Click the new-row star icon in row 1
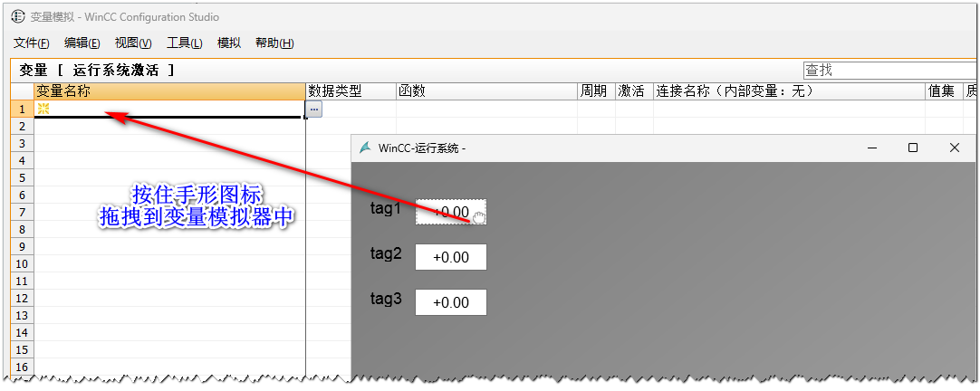The height and width of the screenshot is (391, 980). (x=42, y=109)
